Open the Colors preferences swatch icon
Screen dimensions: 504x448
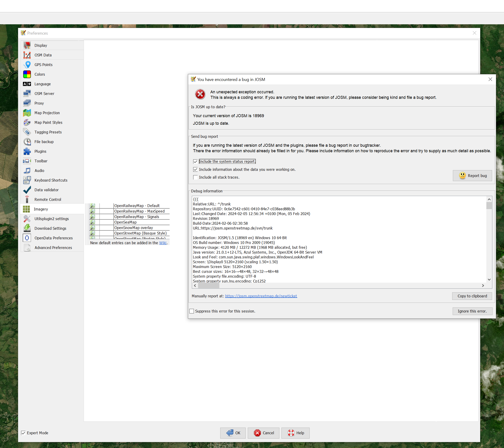[27, 74]
